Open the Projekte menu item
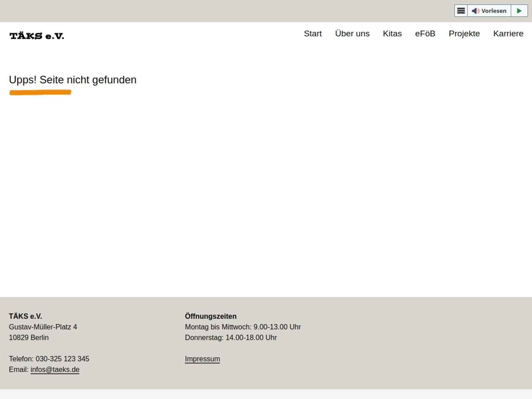532x399 pixels. click(x=464, y=33)
